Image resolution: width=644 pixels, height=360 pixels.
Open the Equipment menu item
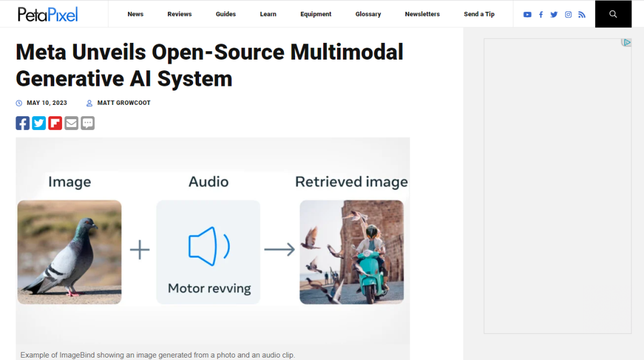[316, 14]
